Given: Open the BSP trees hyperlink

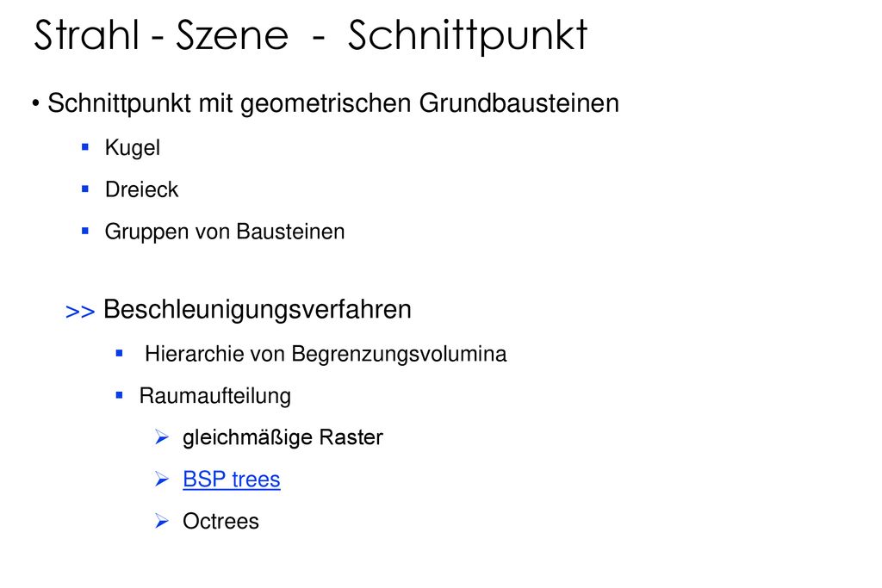Looking at the screenshot, I should [231, 480].
